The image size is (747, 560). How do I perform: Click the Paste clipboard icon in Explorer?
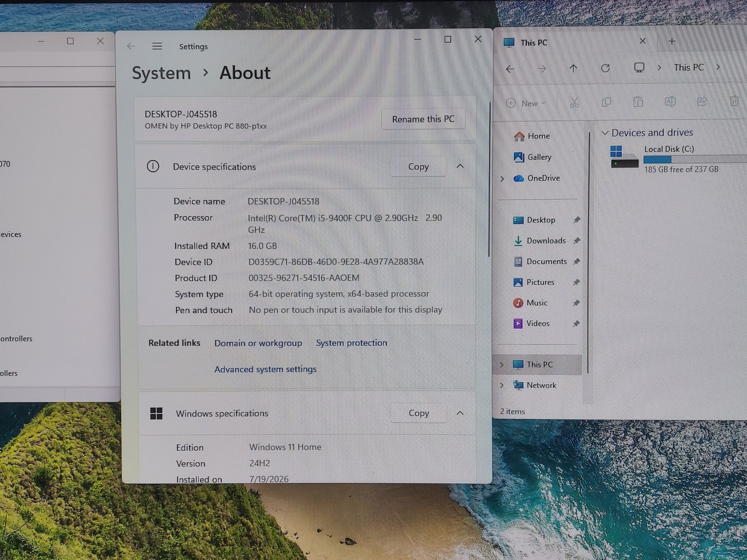tap(638, 102)
